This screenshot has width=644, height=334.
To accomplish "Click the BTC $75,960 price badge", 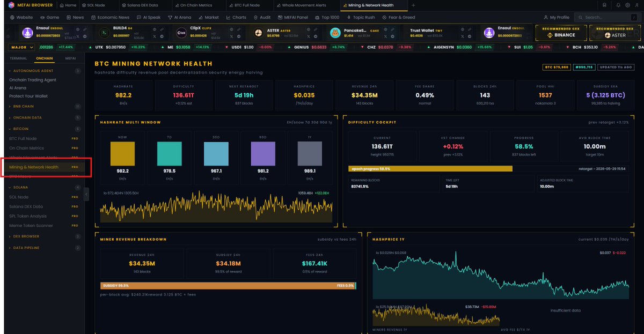I will point(556,67).
